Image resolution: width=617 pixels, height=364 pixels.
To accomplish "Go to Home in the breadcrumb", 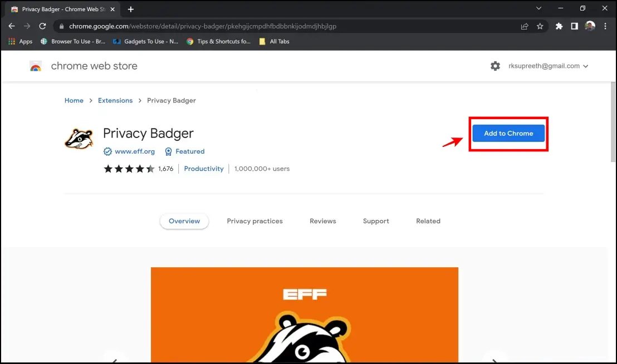I will point(74,101).
